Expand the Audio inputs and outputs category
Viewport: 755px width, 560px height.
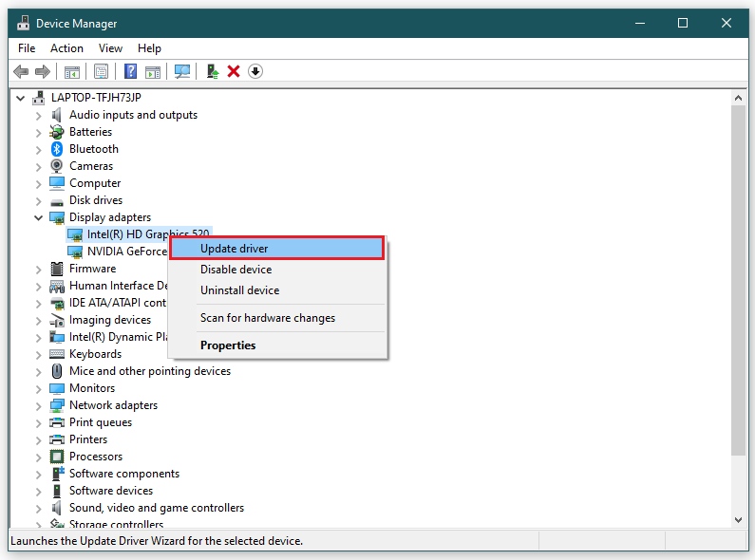point(39,116)
